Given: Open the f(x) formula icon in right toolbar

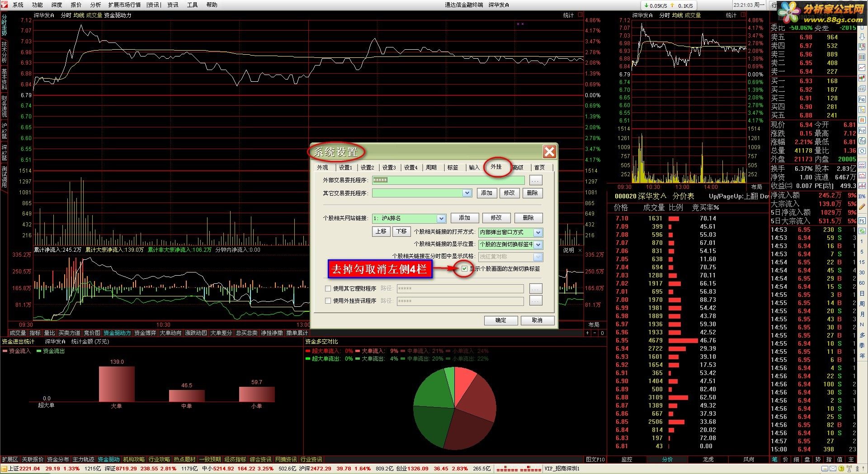Looking at the screenshot, I should 862,141.
